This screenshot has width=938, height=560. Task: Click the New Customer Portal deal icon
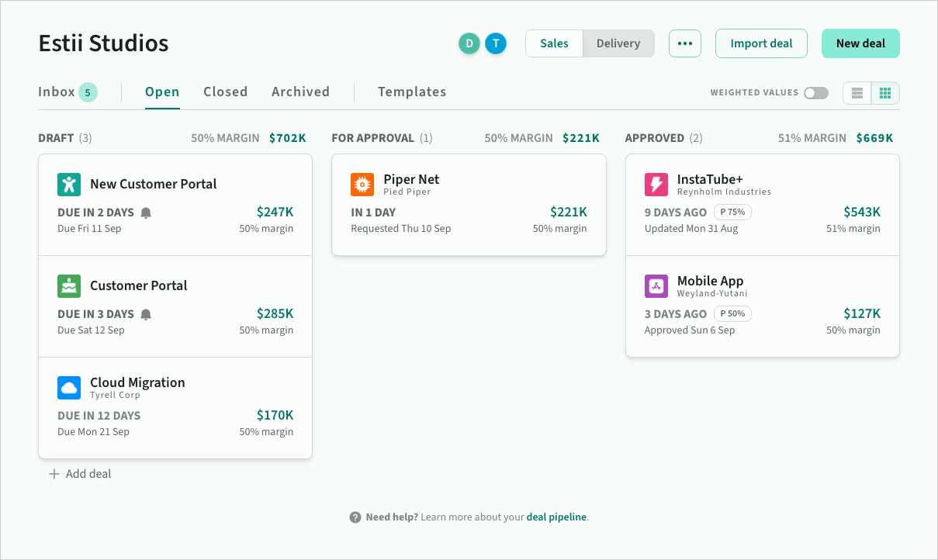[69, 185]
